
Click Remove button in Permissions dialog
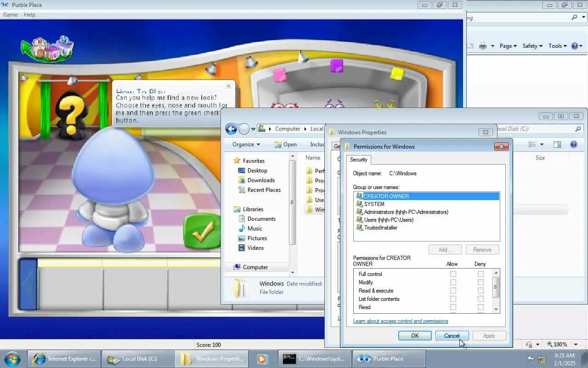pyautogui.click(x=482, y=250)
